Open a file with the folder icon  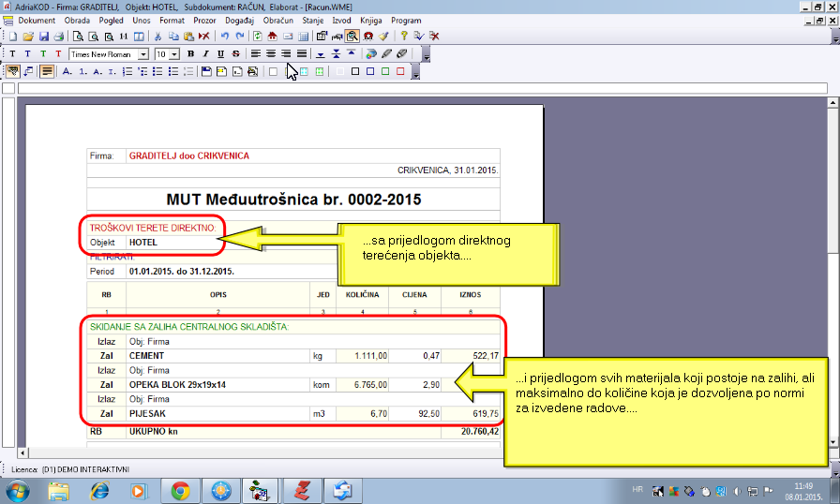click(x=28, y=37)
